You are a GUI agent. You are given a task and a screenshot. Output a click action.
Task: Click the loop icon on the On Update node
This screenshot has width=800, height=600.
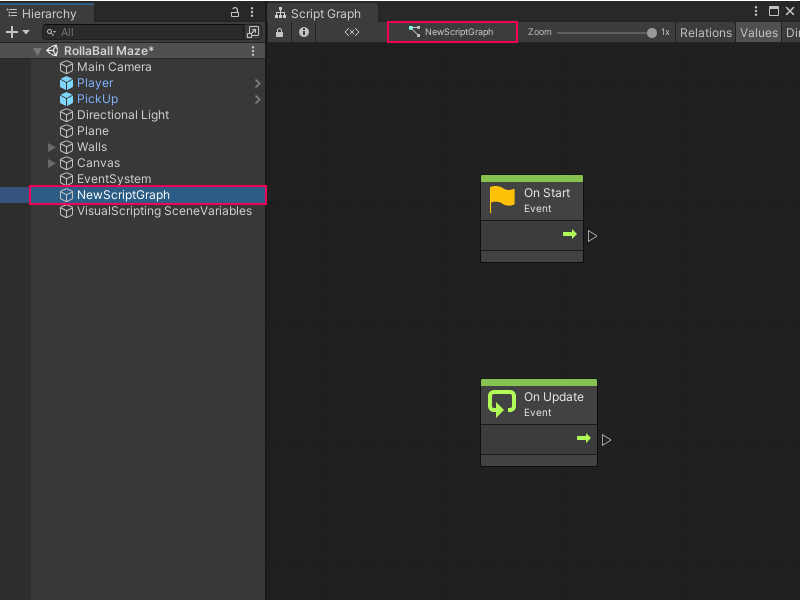pyautogui.click(x=501, y=401)
